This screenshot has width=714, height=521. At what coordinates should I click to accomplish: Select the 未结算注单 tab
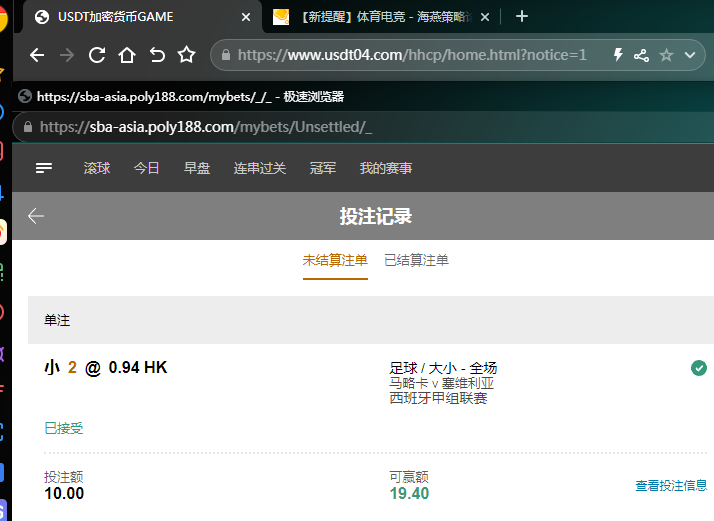click(335, 260)
